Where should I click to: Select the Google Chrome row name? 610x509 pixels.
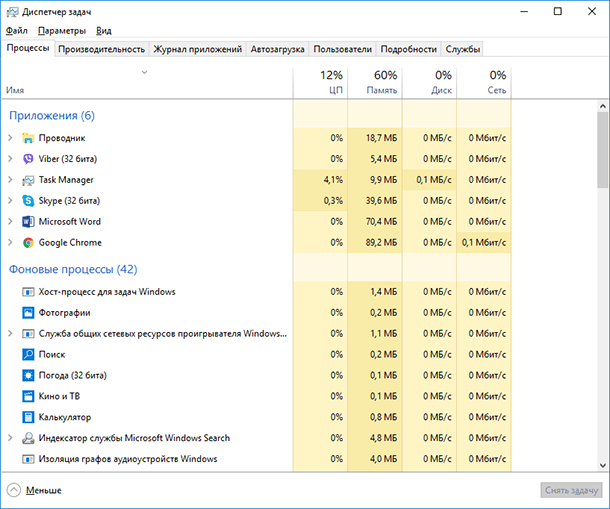click(70, 242)
